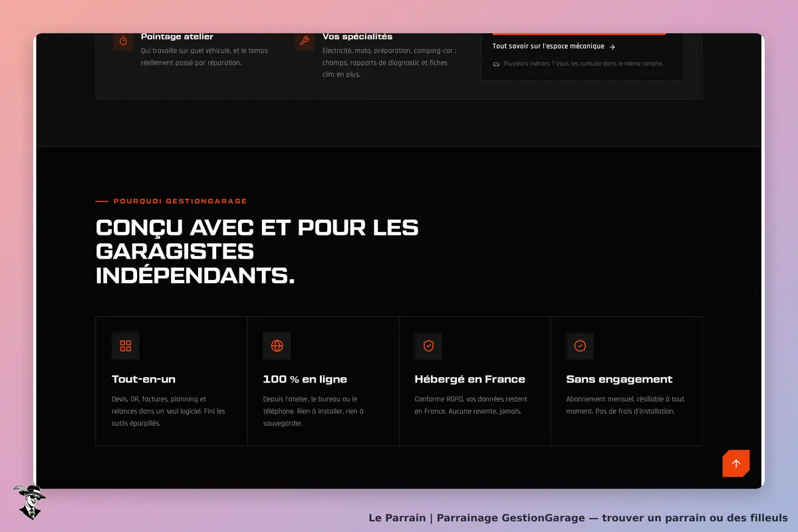Click the Tout-en-un grid icon
Screen dimensions: 798x532
pos(125,346)
